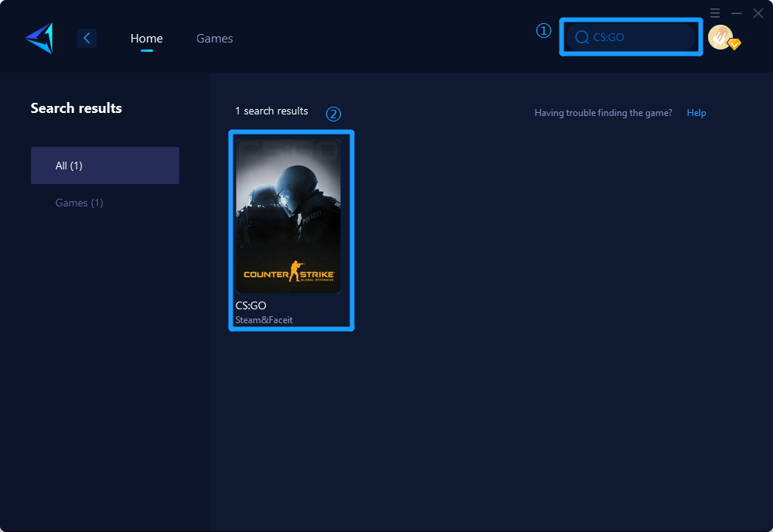
Task: Switch to the Home tab
Action: point(146,39)
